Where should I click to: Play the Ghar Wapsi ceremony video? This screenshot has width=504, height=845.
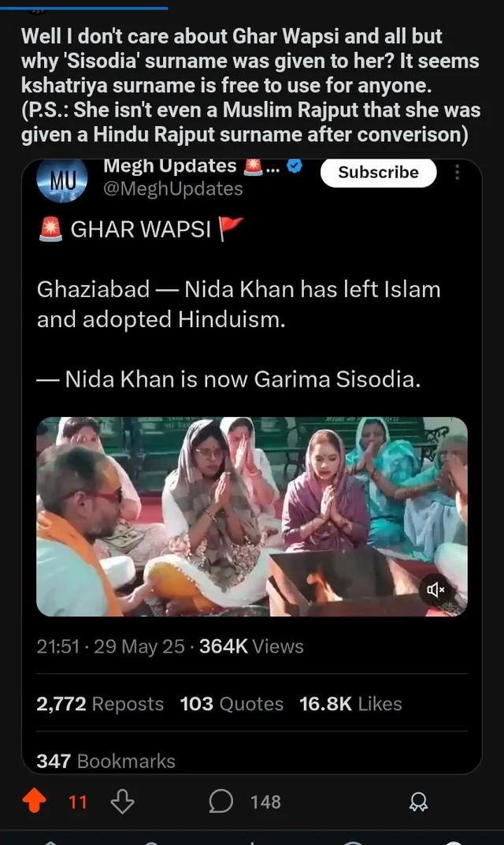251,516
